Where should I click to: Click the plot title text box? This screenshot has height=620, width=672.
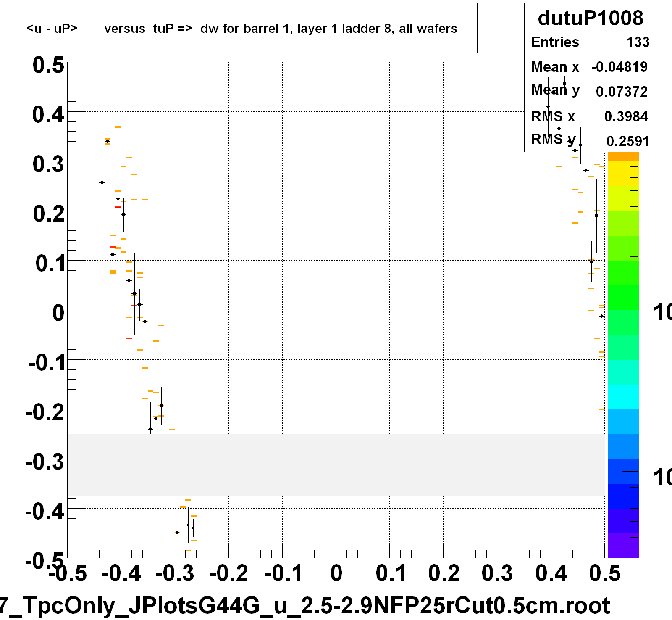(242, 28)
